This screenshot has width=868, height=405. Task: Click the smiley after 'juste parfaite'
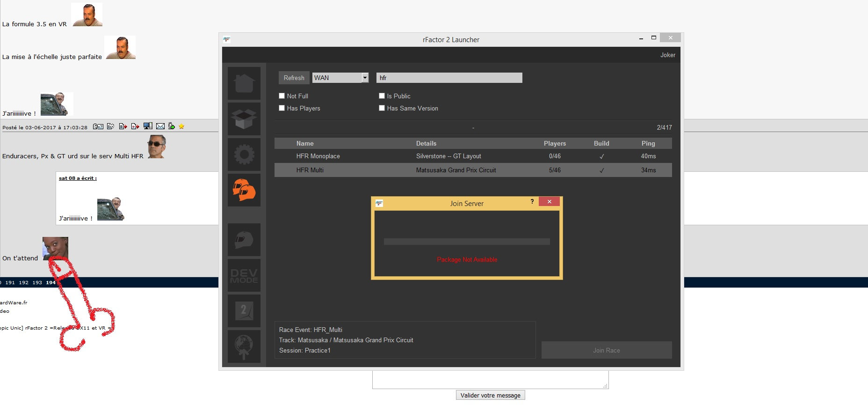tap(120, 47)
